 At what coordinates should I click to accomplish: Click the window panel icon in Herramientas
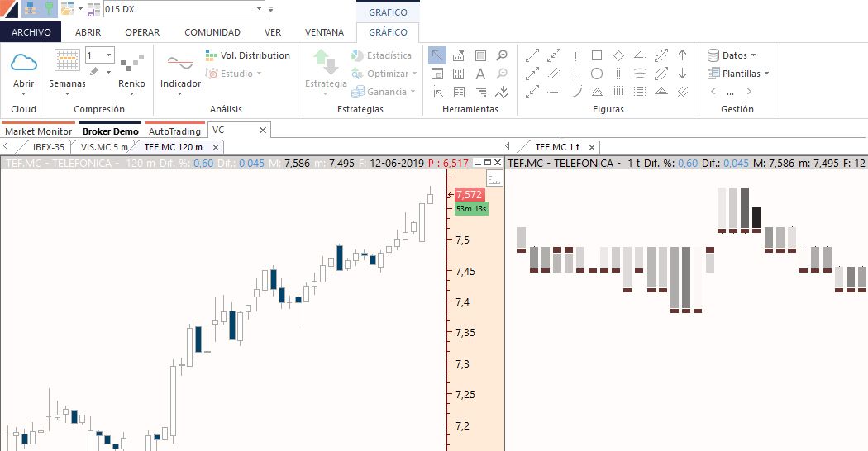436,74
